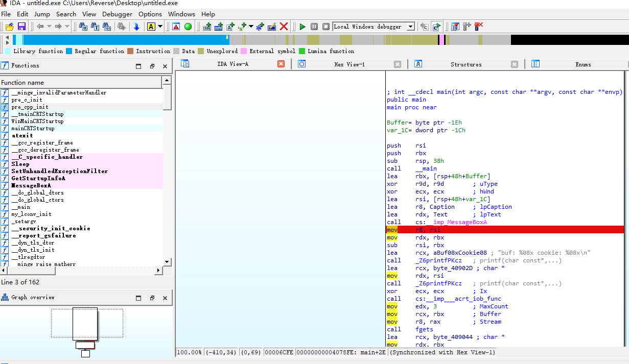Click the Open file toolbar icon

pyautogui.click(x=9, y=27)
